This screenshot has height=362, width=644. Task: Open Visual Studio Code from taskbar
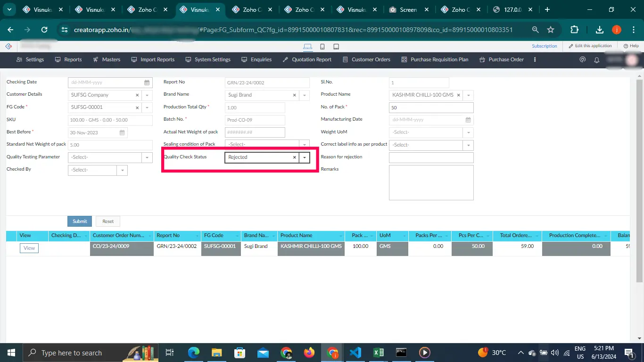point(355,353)
